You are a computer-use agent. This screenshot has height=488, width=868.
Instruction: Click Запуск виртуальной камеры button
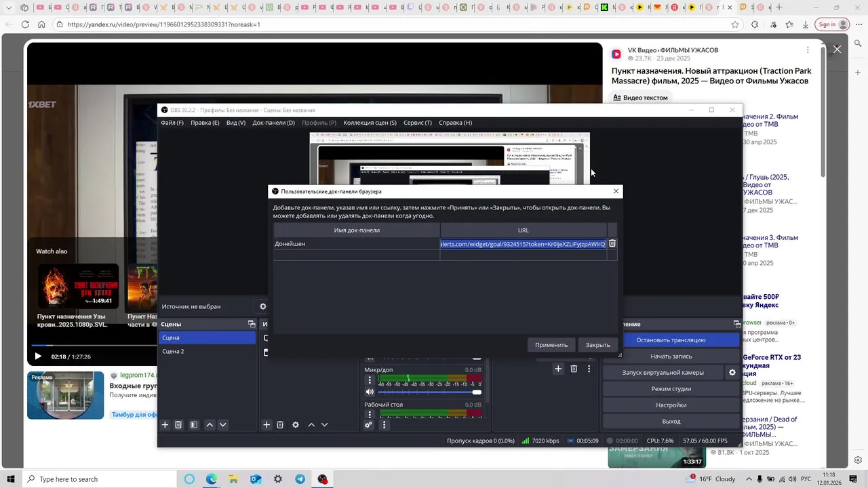pos(663,372)
